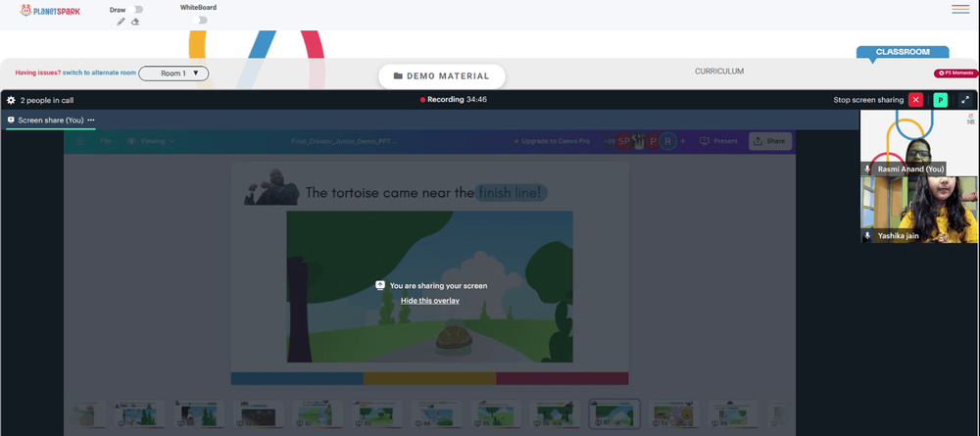Select slide thumbnail 80

[199, 414]
